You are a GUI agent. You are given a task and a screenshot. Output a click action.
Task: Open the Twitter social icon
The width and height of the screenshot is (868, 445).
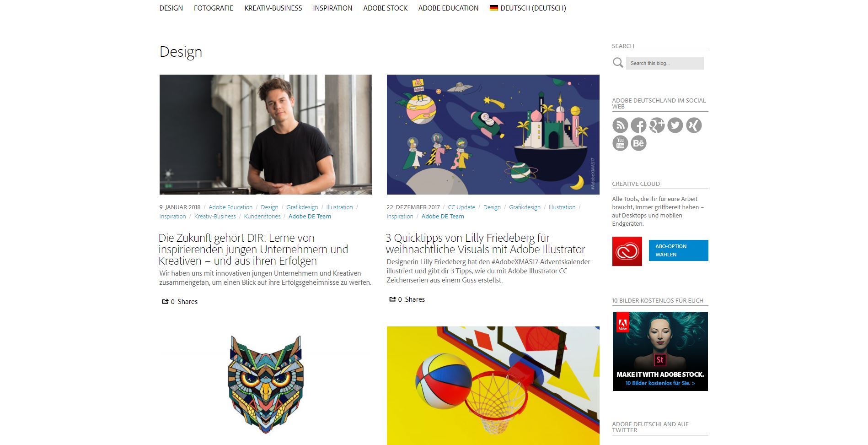(675, 125)
